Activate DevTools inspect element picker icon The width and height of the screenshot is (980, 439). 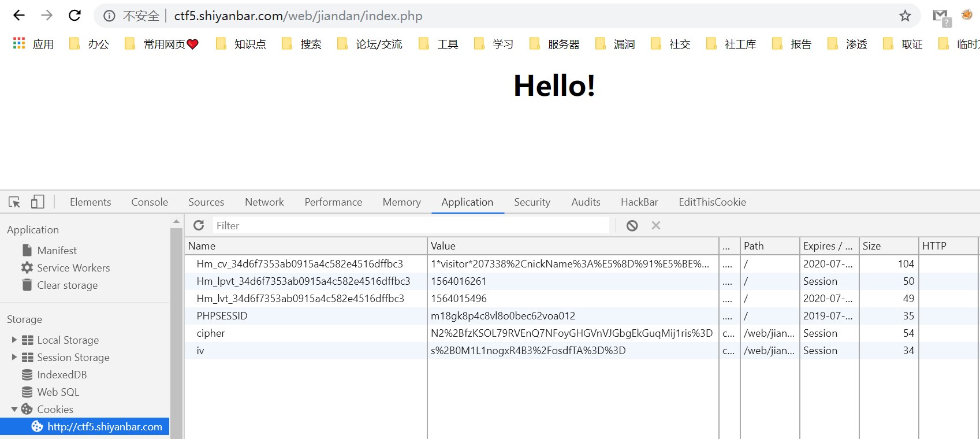point(14,202)
